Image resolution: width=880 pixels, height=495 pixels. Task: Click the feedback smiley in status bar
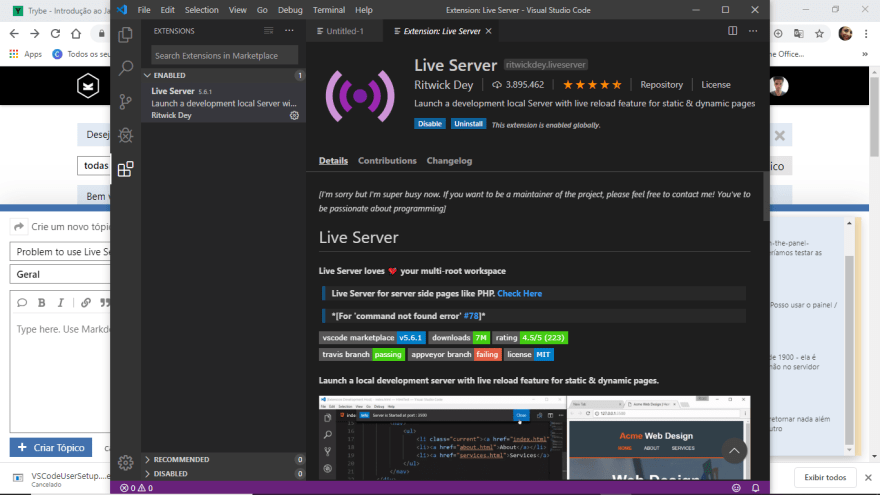[x=736, y=488]
